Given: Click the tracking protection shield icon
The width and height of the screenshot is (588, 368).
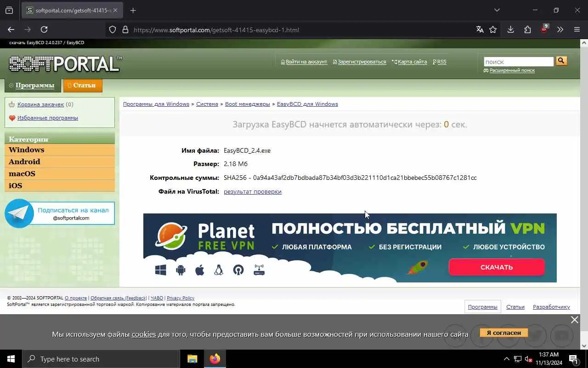Looking at the screenshot, I should click(x=113, y=29).
